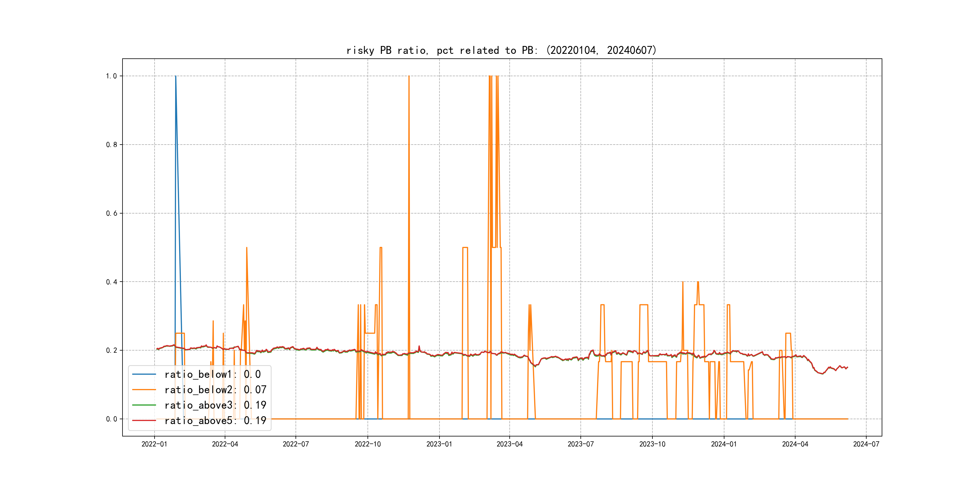Screen dimensions: 980x490
Task: Click the red ratio_above5 legend line sample
Action: pos(144,420)
